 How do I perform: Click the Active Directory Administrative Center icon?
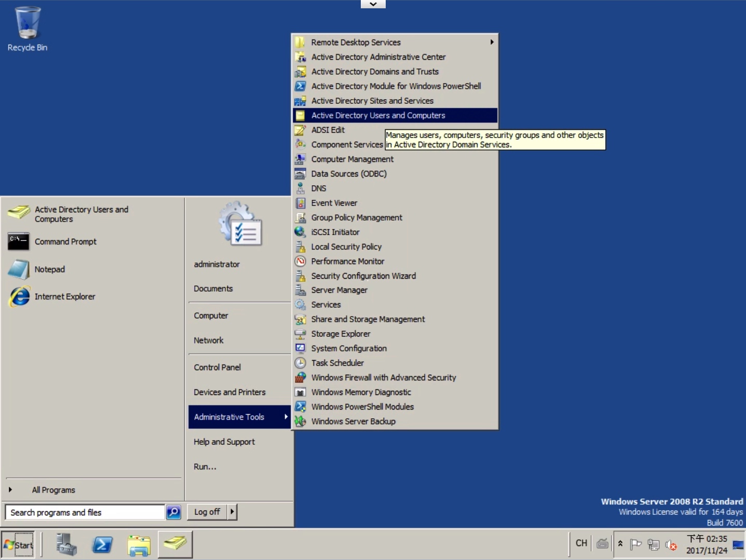click(300, 57)
